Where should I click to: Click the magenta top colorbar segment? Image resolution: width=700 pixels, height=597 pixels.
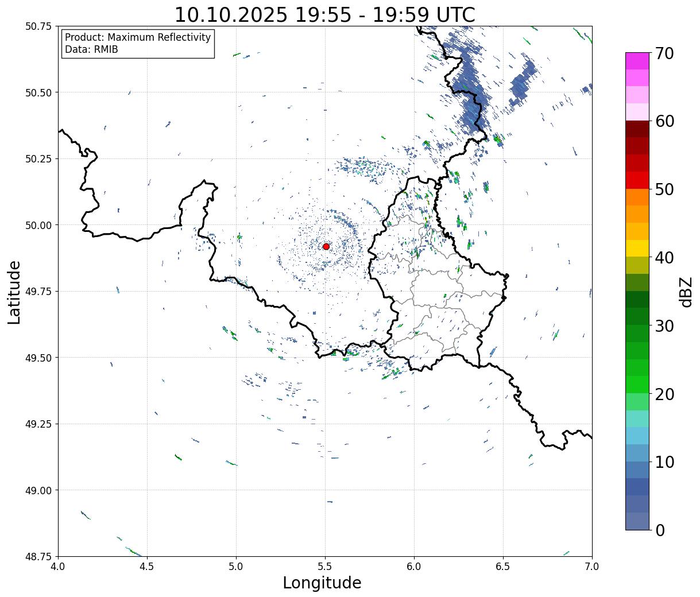tap(637, 61)
